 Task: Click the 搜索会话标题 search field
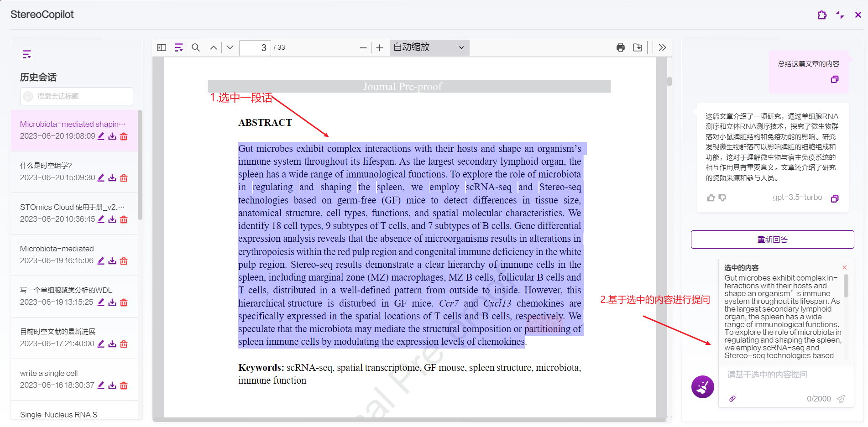point(77,96)
